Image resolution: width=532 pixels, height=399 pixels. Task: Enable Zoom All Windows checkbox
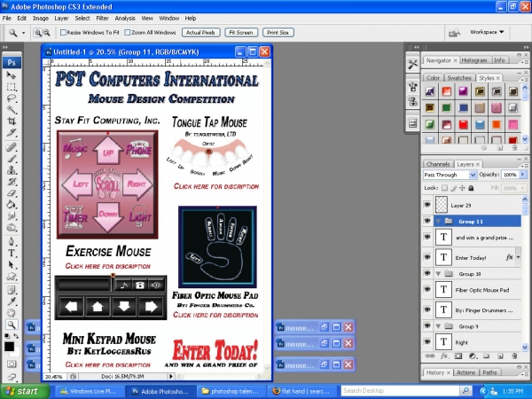[x=128, y=33]
